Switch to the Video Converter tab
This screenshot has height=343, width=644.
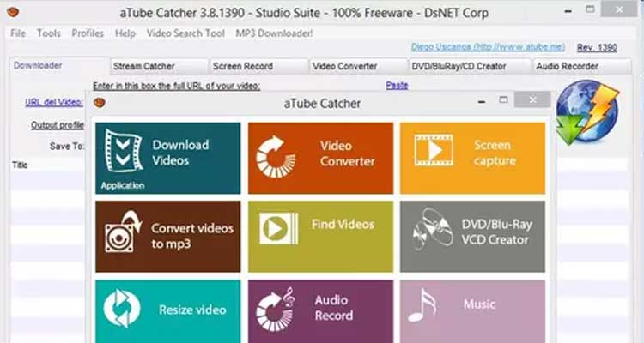point(359,66)
